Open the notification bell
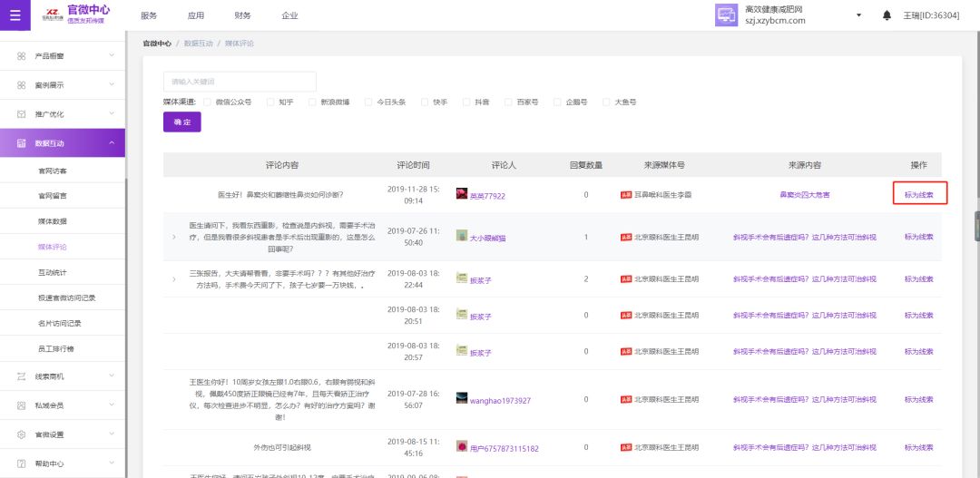Image resolution: width=980 pixels, height=478 pixels. point(887,15)
